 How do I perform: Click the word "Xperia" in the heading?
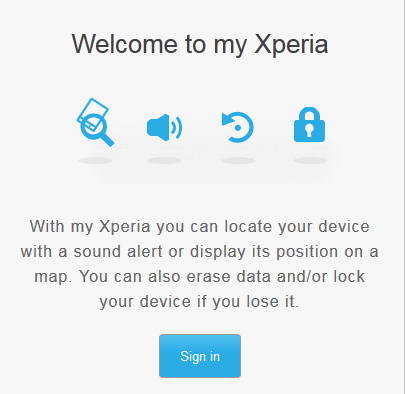[x=291, y=44]
